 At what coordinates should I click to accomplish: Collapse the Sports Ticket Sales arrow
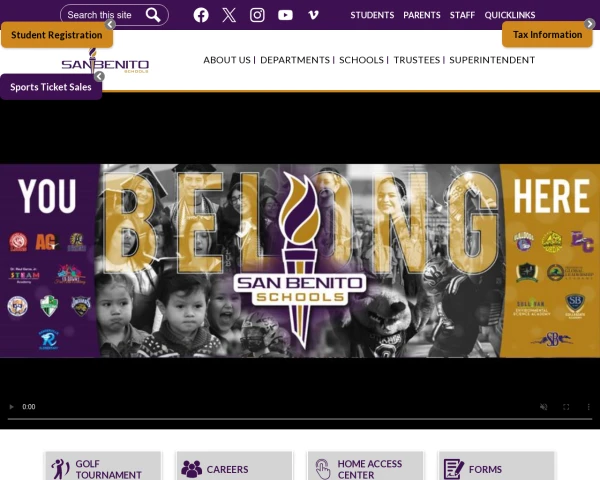click(x=99, y=77)
